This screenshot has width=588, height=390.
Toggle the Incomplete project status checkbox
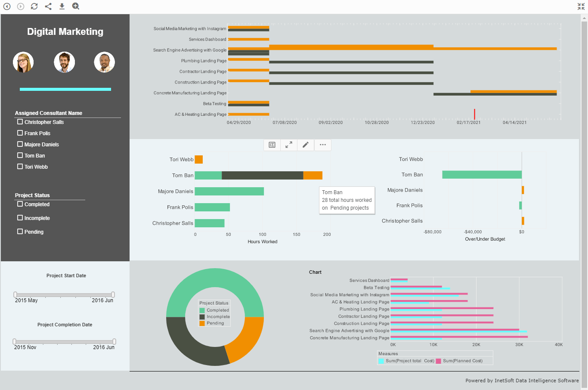coord(20,218)
